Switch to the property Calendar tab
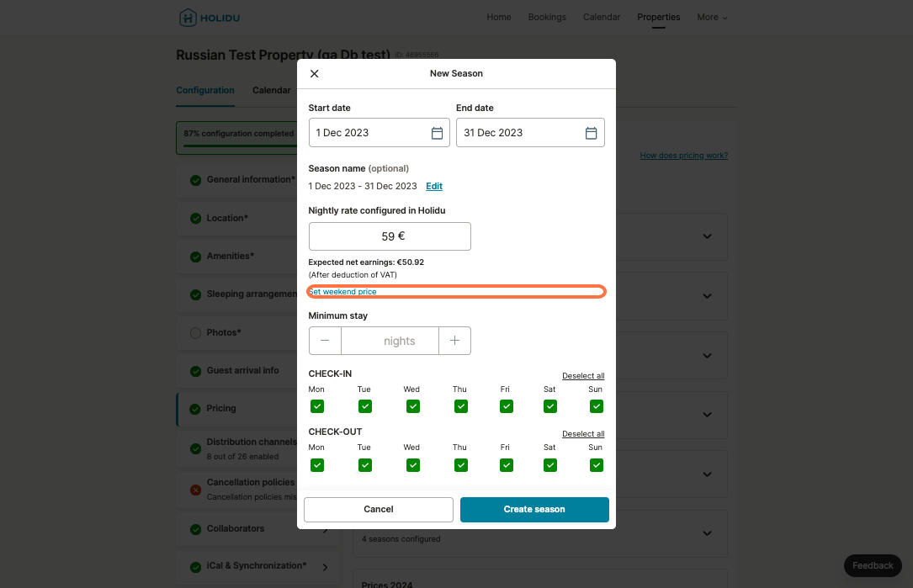 271,90
